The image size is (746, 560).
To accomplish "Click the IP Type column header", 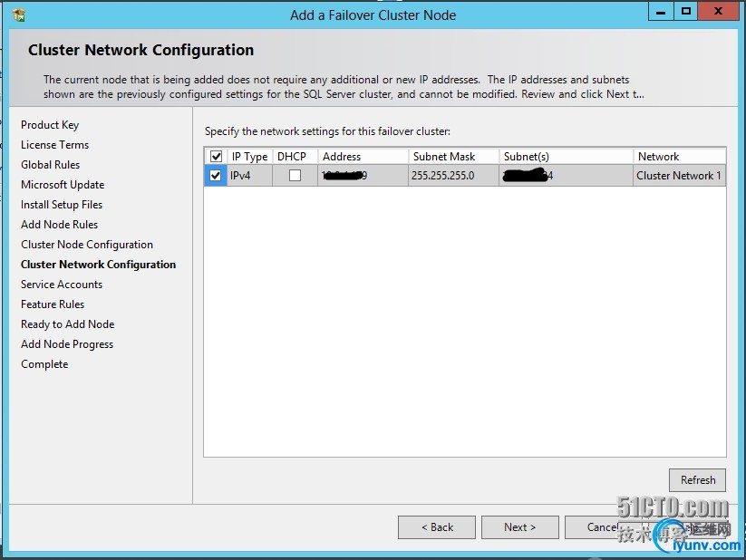I will coord(250,157).
